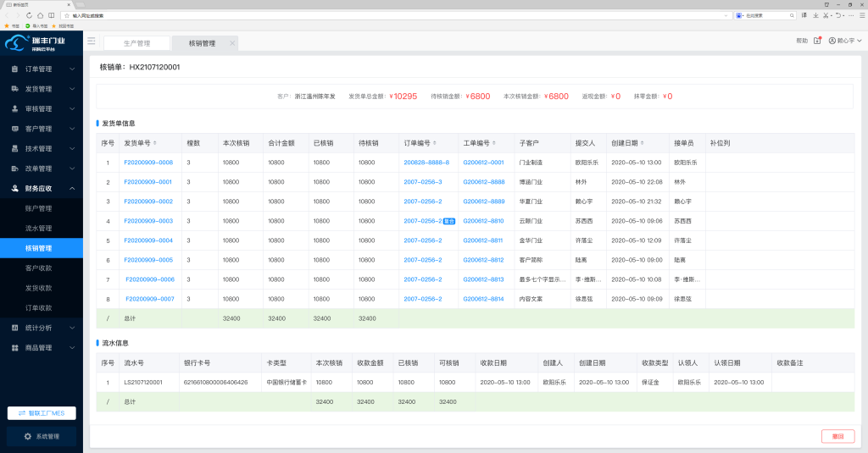Image resolution: width=868 pixels, height=453 pixels.
Task: Open the notification icon with red dot
Action: (818, 41)
